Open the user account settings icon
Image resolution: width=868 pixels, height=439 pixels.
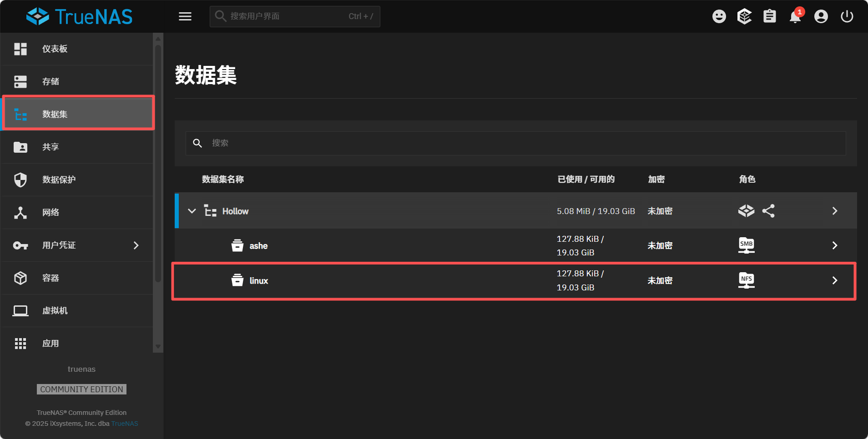821,16
